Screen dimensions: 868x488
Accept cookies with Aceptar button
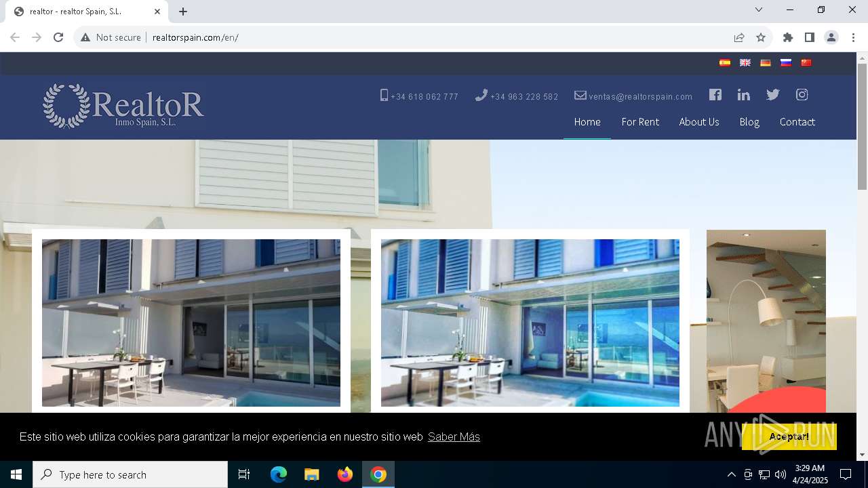[789, 436]
